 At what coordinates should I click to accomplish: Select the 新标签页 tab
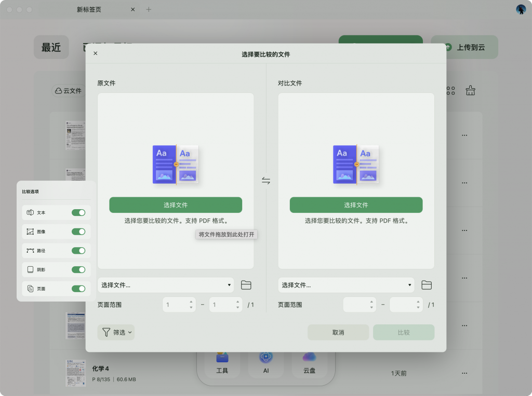[89, 9]
